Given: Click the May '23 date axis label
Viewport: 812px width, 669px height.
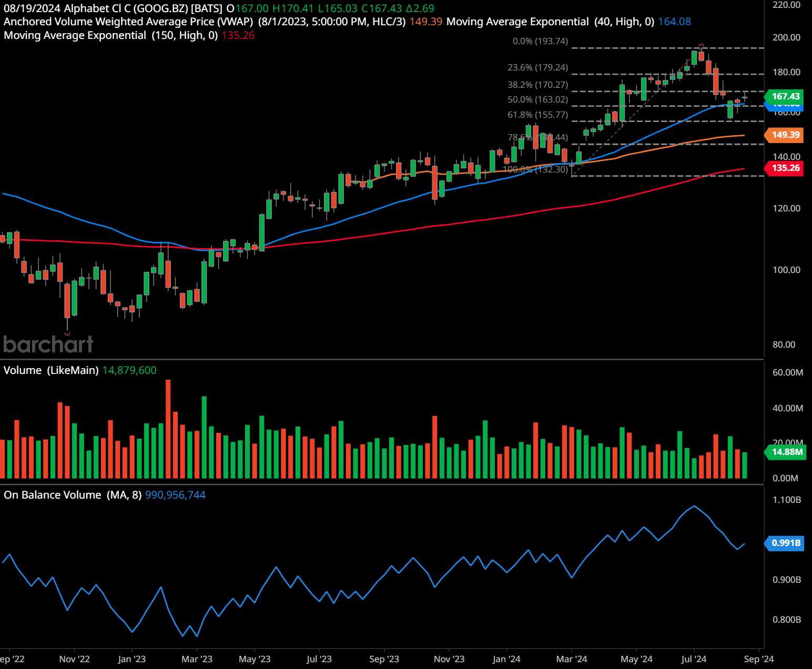Looking at the screenshot, I should 255,659.
